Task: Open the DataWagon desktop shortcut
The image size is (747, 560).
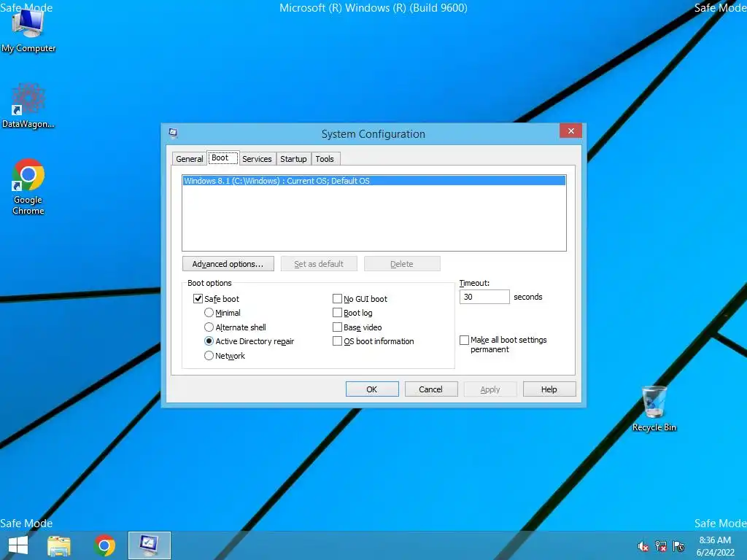Action: point(28,106)
